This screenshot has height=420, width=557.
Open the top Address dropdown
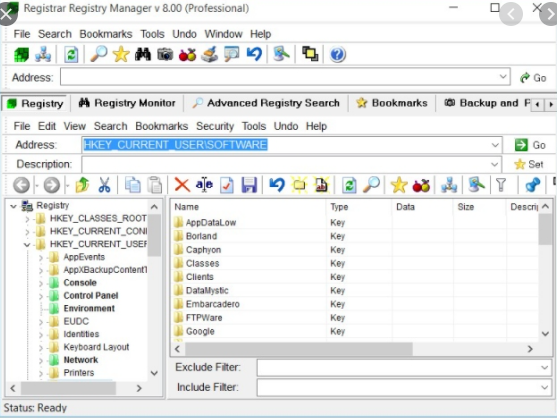(x=503, y=77)
